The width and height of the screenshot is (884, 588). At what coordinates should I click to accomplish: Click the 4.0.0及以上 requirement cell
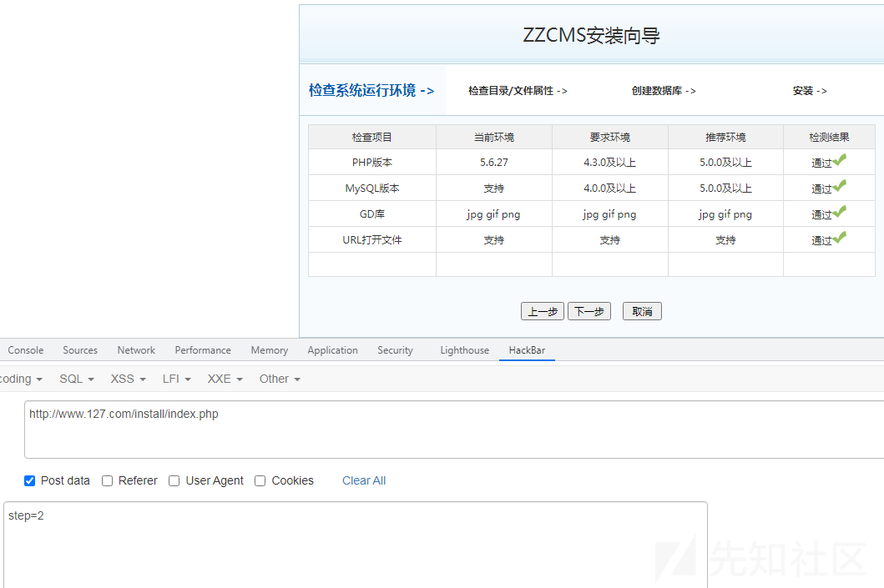coord(610,188)
